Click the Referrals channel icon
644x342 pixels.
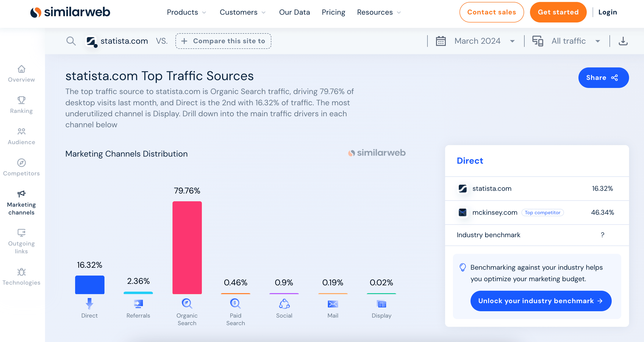[x=138, y=304]
